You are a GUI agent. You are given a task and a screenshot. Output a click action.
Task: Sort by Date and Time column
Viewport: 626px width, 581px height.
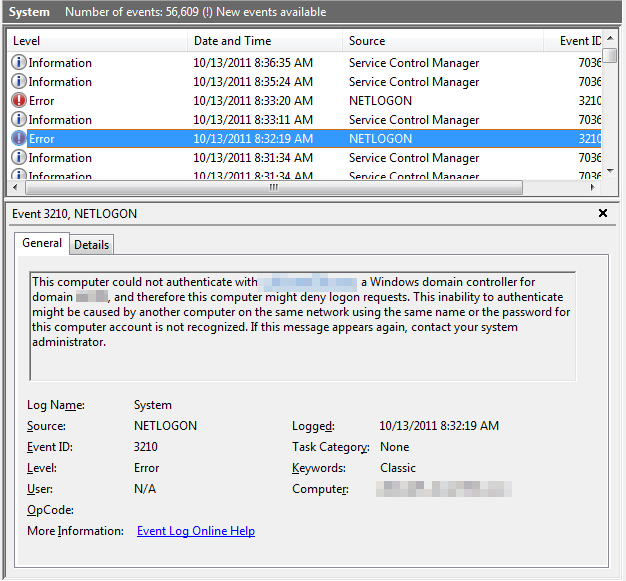click(x=264, y=41)
